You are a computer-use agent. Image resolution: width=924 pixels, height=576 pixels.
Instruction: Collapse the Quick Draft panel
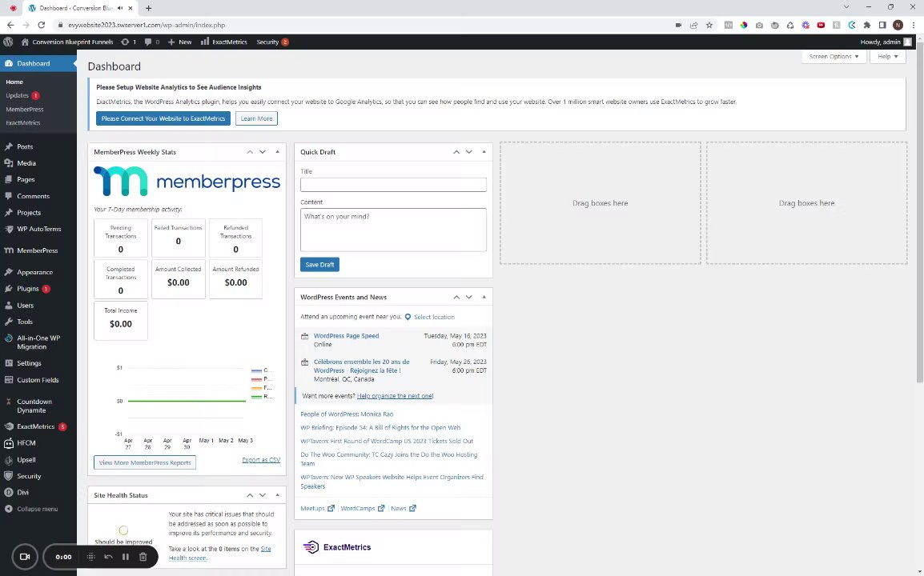pos(484,152)
